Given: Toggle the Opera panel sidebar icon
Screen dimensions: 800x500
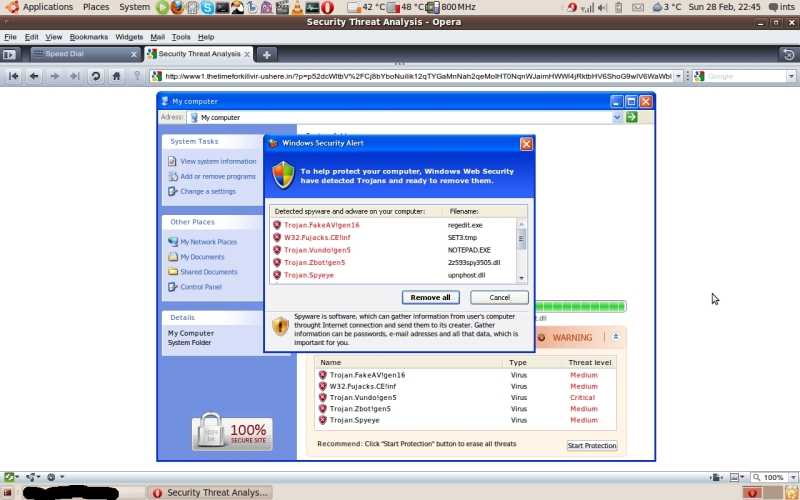Looking at the screenshot, I should point(10,54).
